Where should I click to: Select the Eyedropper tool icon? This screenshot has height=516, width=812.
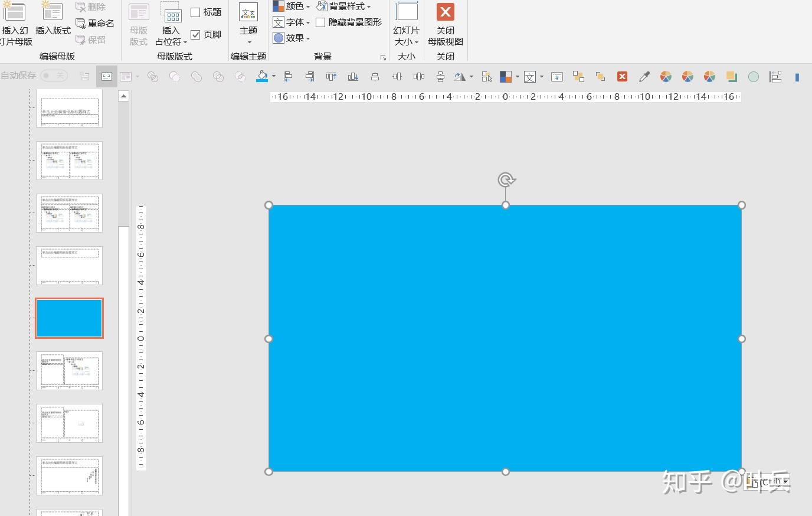click(x=644, y=77)
